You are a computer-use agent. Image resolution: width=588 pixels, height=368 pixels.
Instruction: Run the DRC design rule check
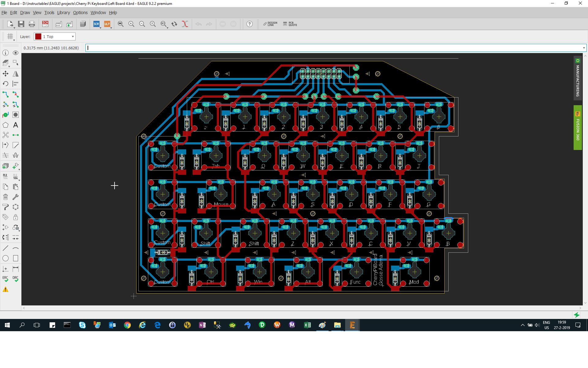coord(15,278)
